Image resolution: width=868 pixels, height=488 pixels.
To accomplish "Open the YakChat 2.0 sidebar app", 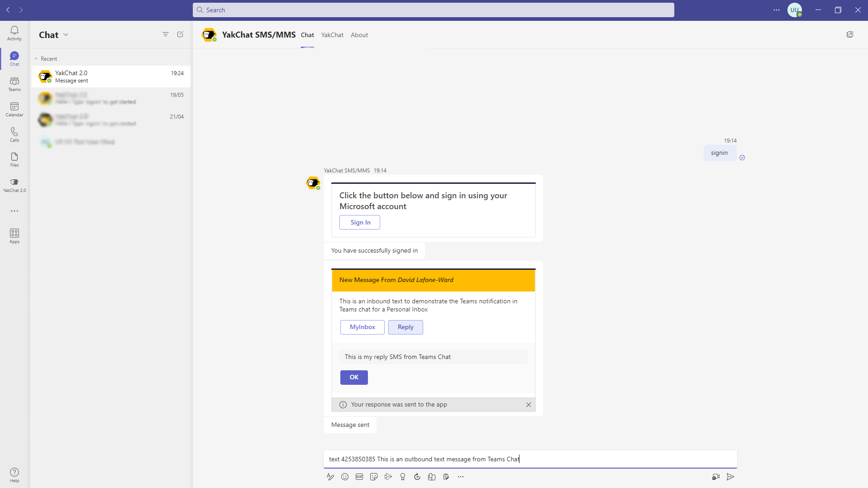I will 14,185.
